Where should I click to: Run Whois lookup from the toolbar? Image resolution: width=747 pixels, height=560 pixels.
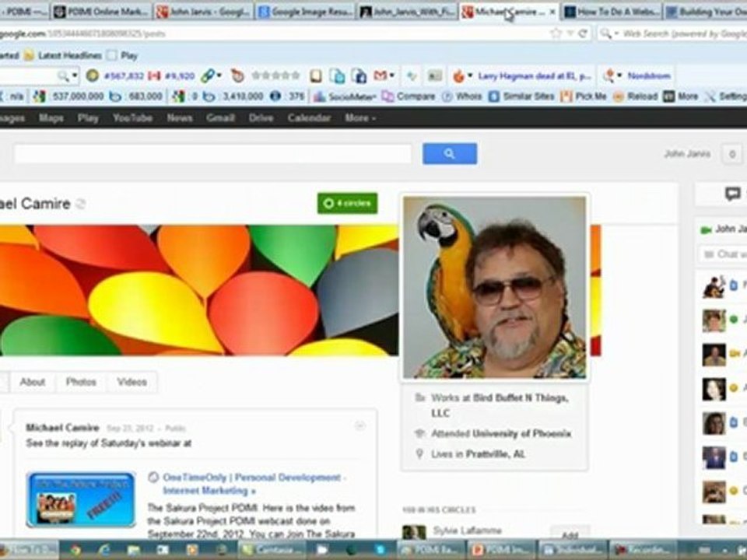(x=462, y=96)
